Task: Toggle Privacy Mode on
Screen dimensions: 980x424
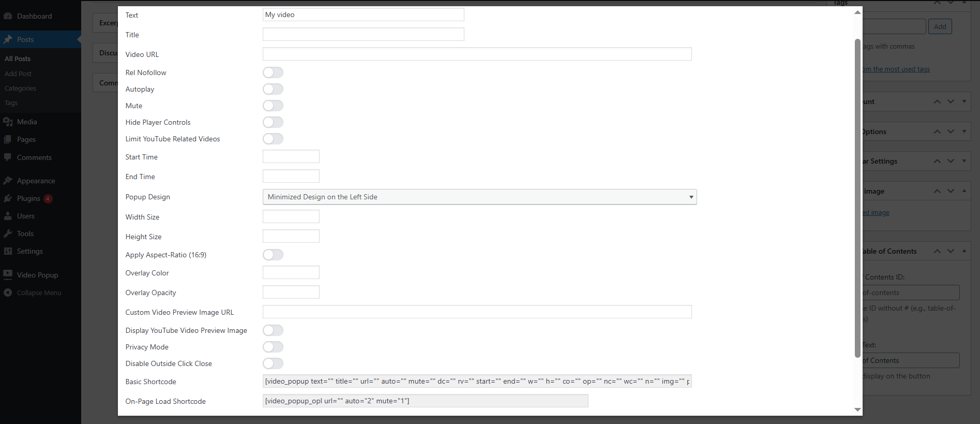Action: (x=273, y=347)
